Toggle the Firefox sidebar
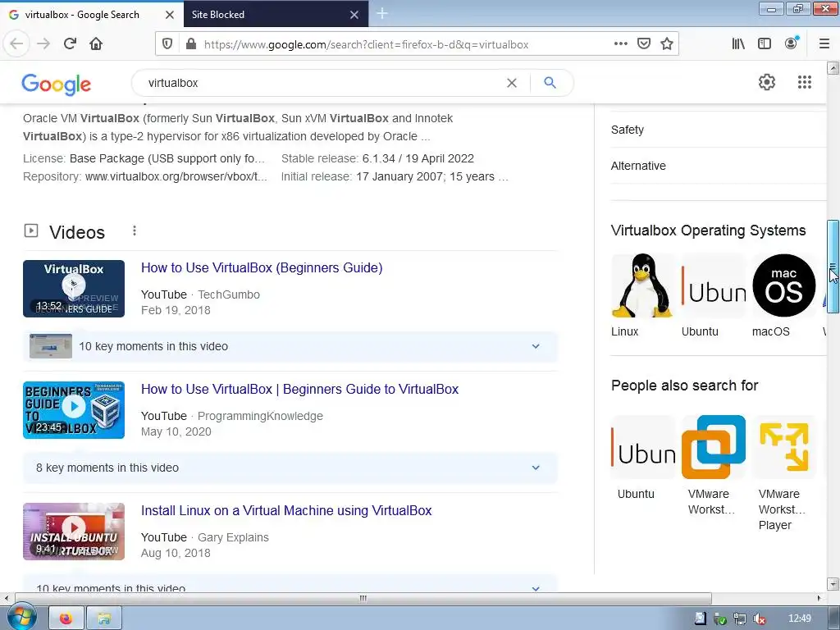The height and width of the screenshot is (630, 840). (765, 43)
